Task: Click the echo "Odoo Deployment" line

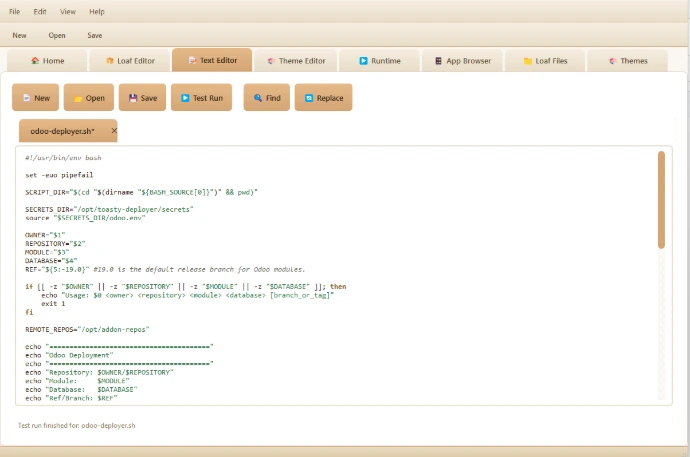Action: [x=69, y=355]
